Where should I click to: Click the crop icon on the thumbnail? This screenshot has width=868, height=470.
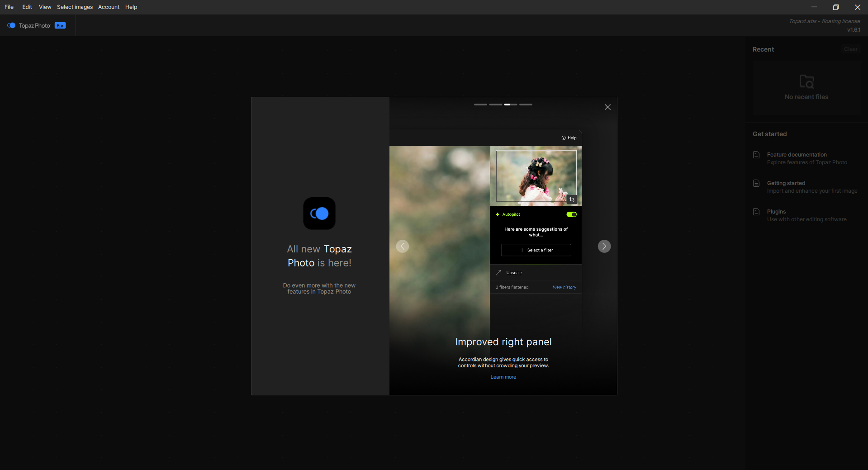[x=572, y=199]
